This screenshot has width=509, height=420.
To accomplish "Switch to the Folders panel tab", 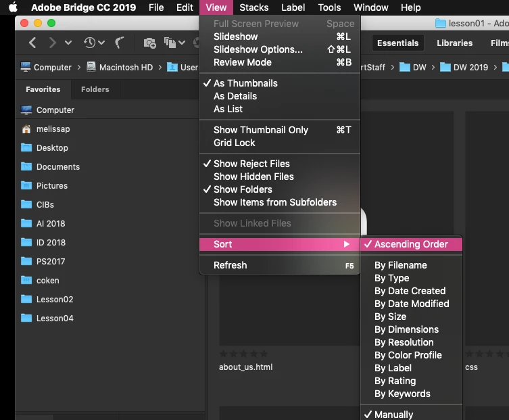I will click(95, 89).
